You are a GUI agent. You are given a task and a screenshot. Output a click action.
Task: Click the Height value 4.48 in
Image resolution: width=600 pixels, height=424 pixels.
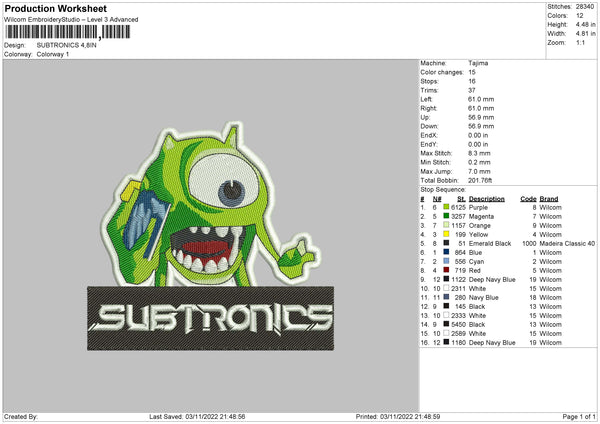click(585, 24)
